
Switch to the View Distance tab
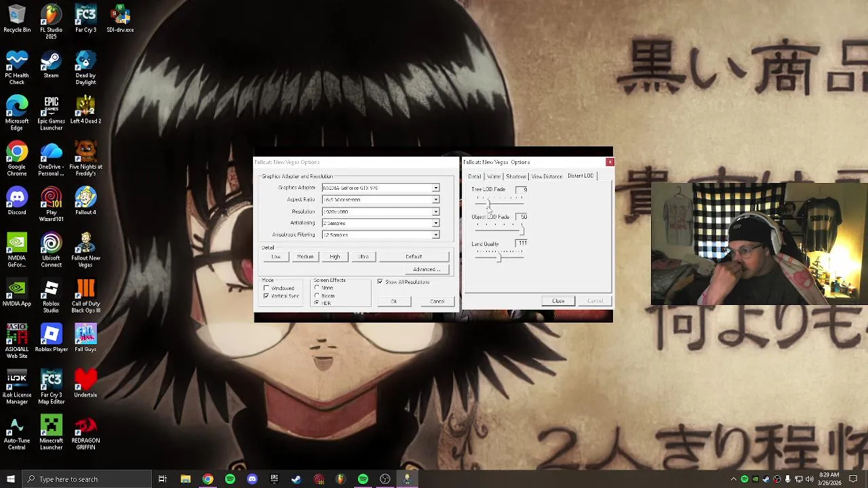pyautogui.click(x=547, y=176)
